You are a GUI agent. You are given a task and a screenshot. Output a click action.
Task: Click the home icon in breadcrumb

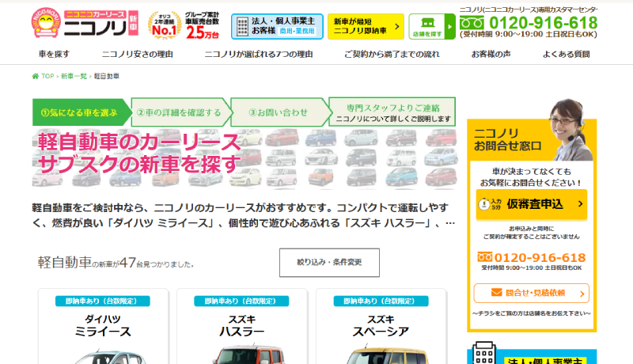coord(36,76)
